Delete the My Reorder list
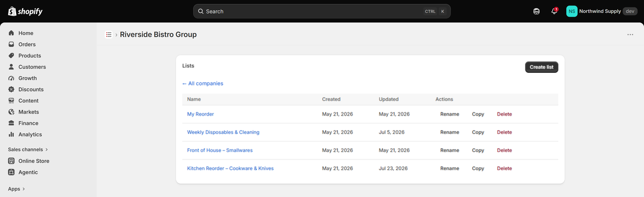This screenshot has width=644, height=197. point(504,114)
